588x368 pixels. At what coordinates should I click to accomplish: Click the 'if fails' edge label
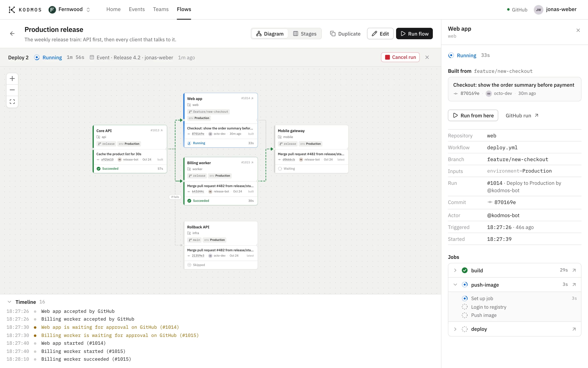pyautogui.click(x=175, y=197)
